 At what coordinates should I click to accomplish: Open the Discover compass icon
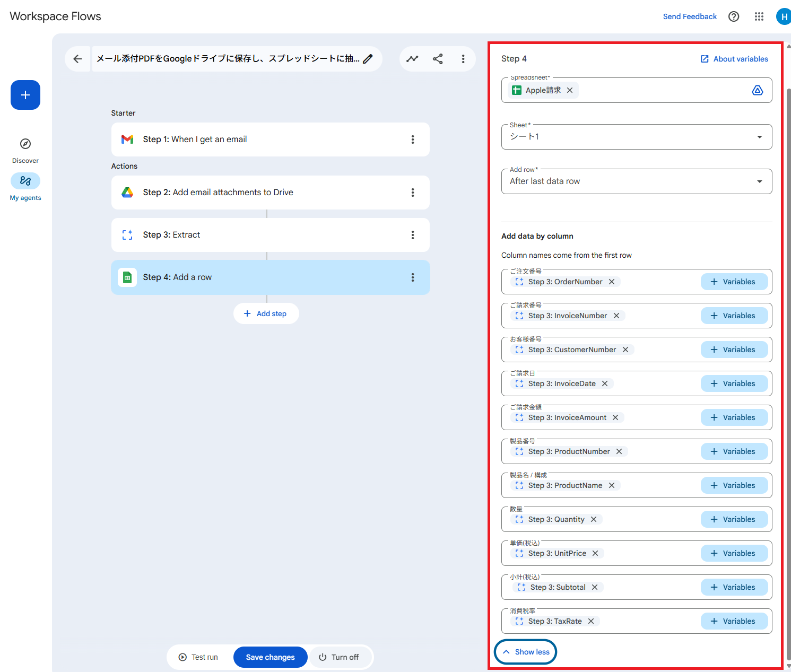point(25,144)
